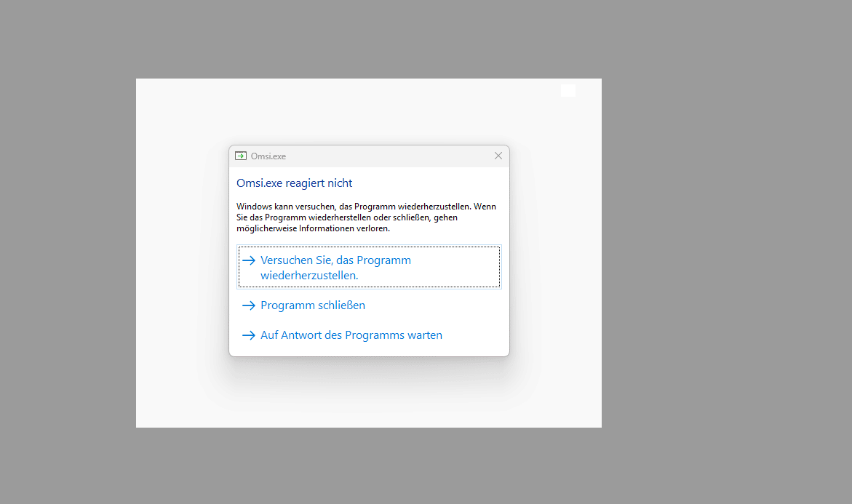Click the gray background right of the frozen window

[x=728, y=251]
